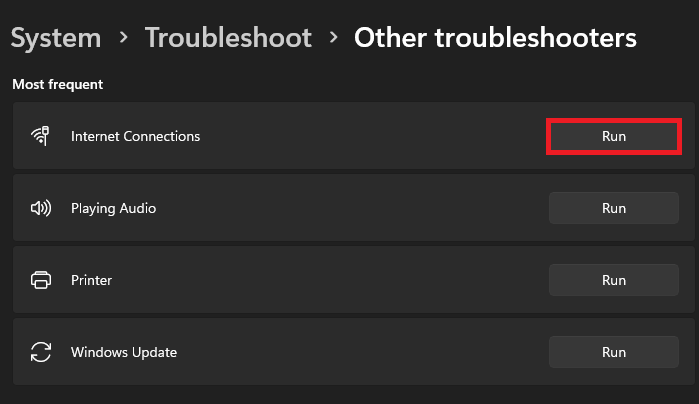699x404 pixels.
Task: Select the Playing Audio text label
Action: (x=113, y=208)
